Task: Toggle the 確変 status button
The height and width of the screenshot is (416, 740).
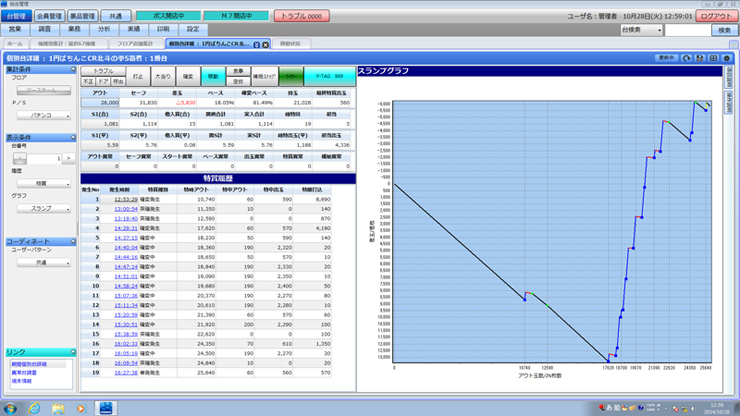Action: pos(188,76)
